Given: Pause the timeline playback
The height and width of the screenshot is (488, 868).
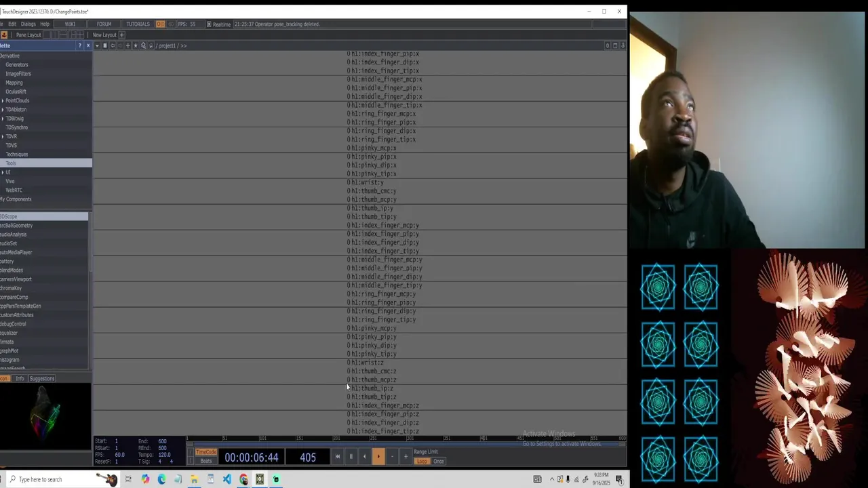Looking at the screenshot, I should click(x=351, y=457).
